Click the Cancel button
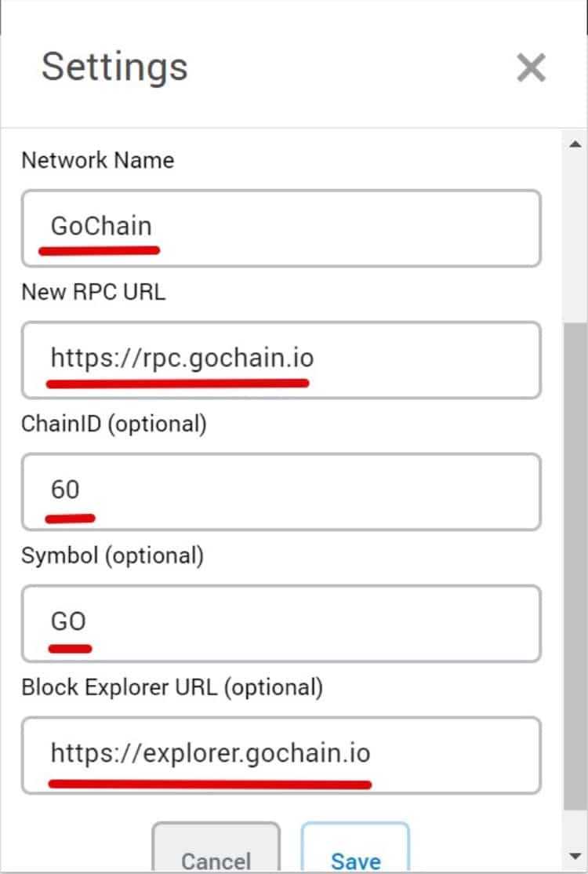This screenshot has width=588, height=874. click(216, 859)
